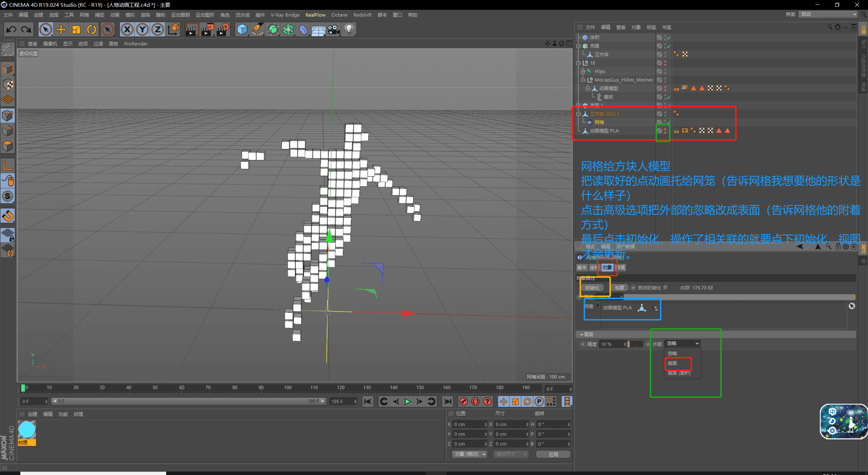This screenshot has height=475, width=868.
Task: Go to end of animation
Action: tap(448, 402)
